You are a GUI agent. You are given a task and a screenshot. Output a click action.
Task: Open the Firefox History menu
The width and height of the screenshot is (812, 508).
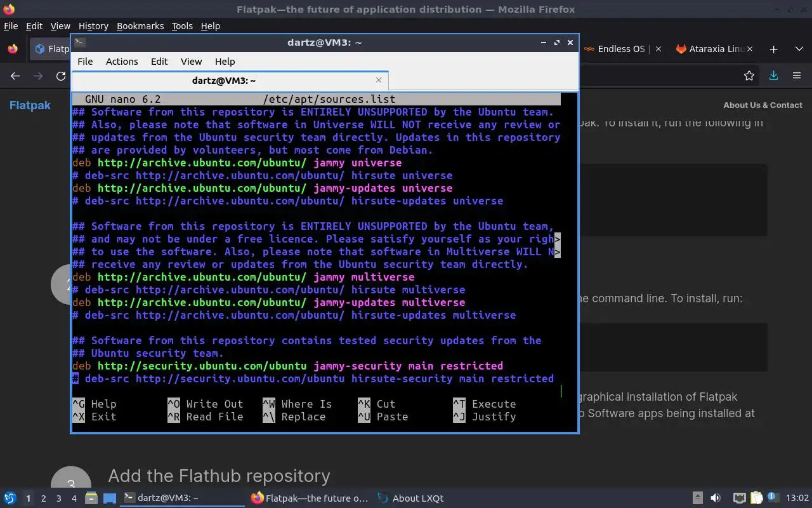(x=93, y=26)
